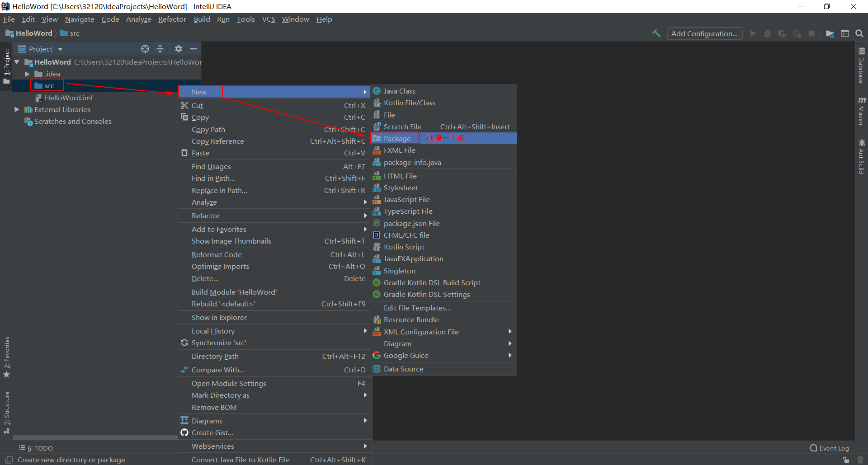Click the Scroll from Source target icon
Screen dimensions: 868x465
pyautogui.click(x=145, y=49)
